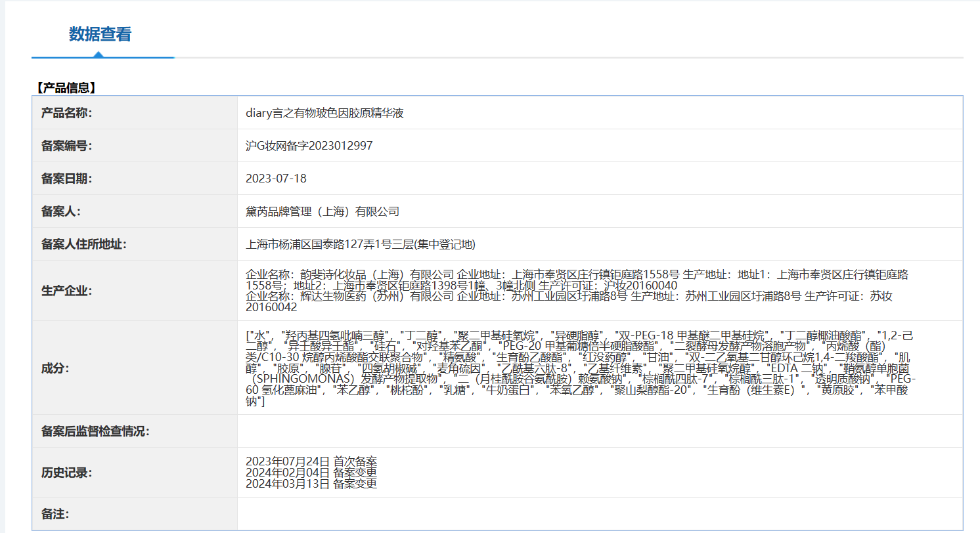Select the filing date 2023-07-18
Screen dimensions: 980x533
click(276, 179)
